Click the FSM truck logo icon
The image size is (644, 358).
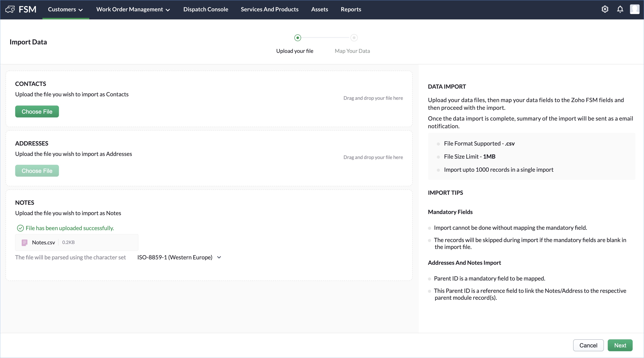click(x=10, y=9)
